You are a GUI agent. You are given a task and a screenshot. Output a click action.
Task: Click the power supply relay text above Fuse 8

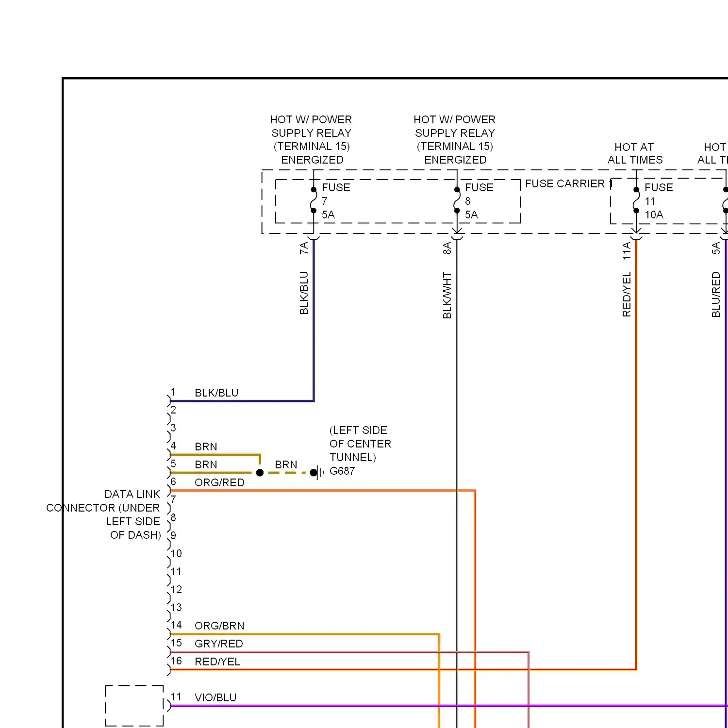click(455, 139)
